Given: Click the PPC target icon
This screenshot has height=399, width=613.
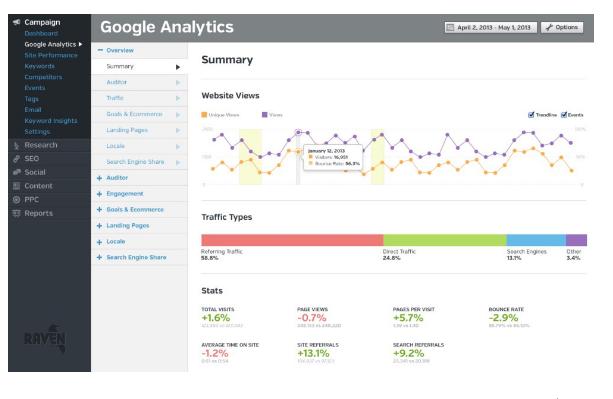Looking at the screenshot, I should (x=16, y=200).
